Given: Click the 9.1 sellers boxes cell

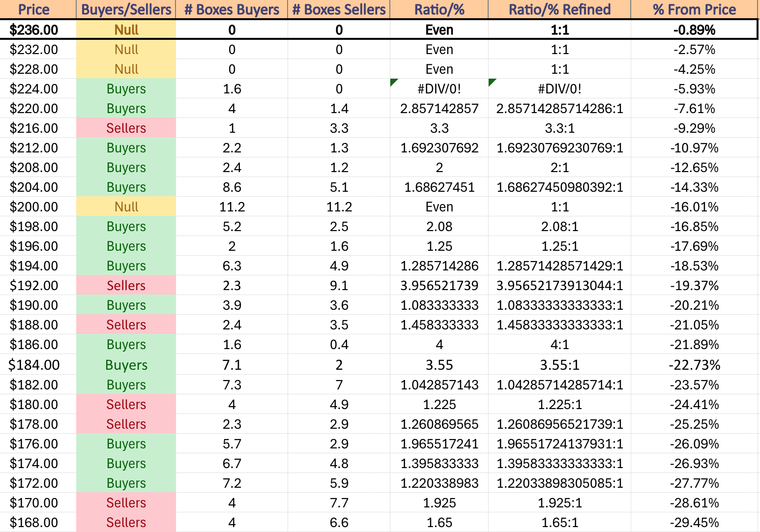Looking at the screenshot, I should (x=339, y=285).
